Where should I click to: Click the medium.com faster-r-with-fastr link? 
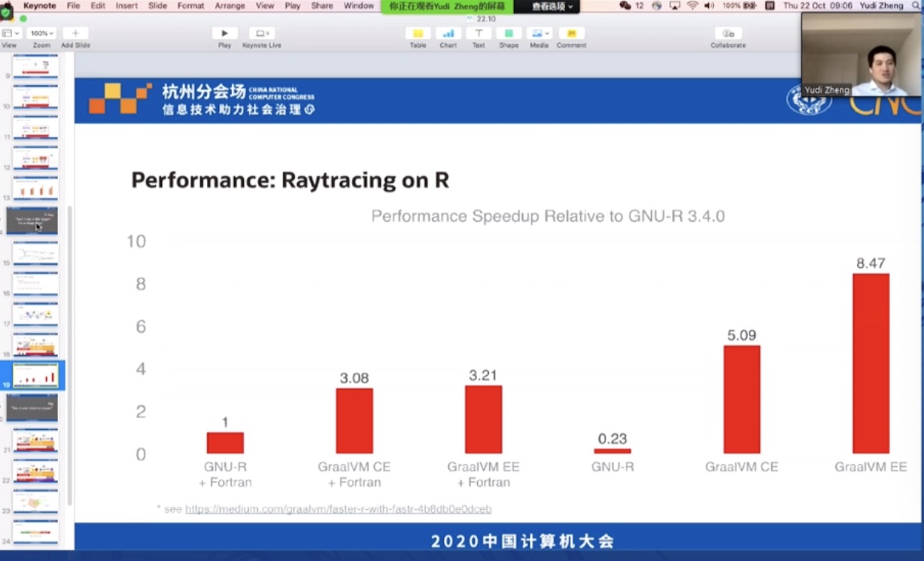click(339, 509)
